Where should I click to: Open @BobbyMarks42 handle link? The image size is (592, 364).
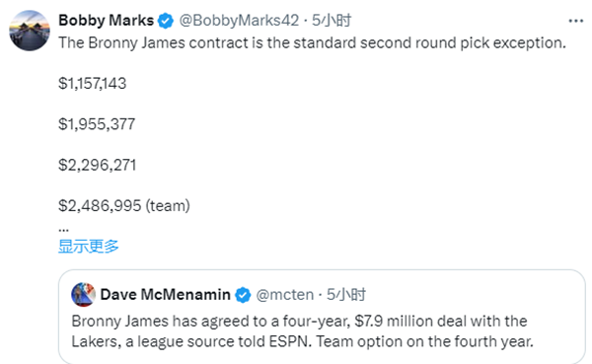239,21
